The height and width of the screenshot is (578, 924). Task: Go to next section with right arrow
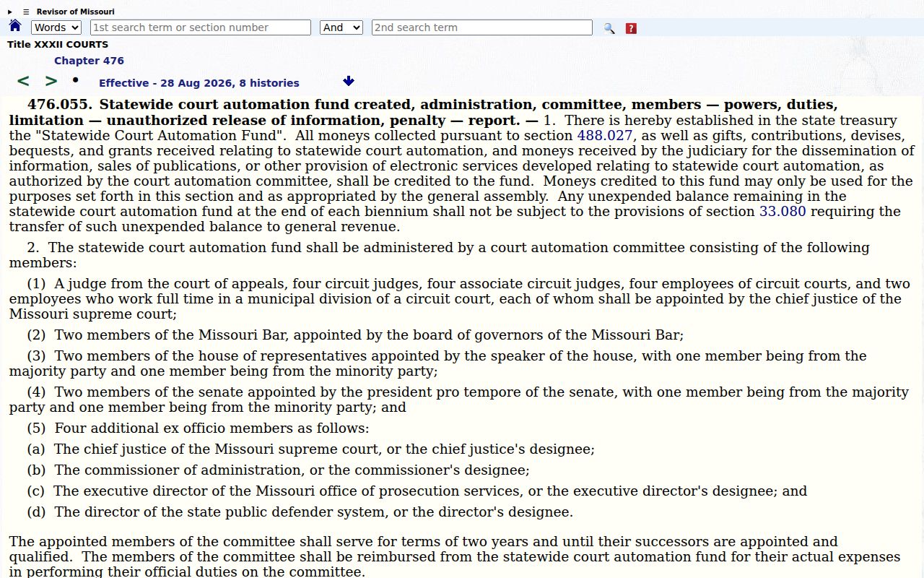(x=51, y=81)
